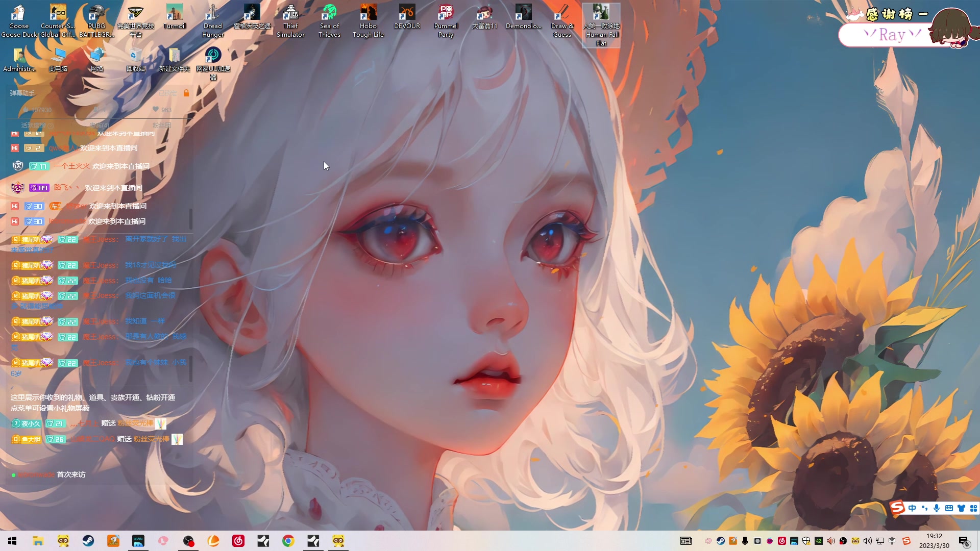980x551 pixels.
Task: Open File Explorer from the taskbar
Action: tap(38, 541)
